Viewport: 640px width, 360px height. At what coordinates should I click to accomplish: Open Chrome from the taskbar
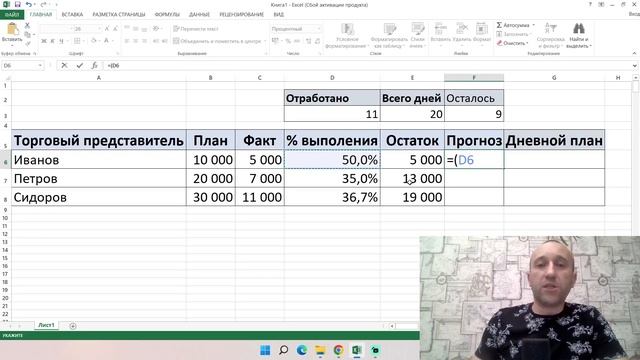pos(338,350)
